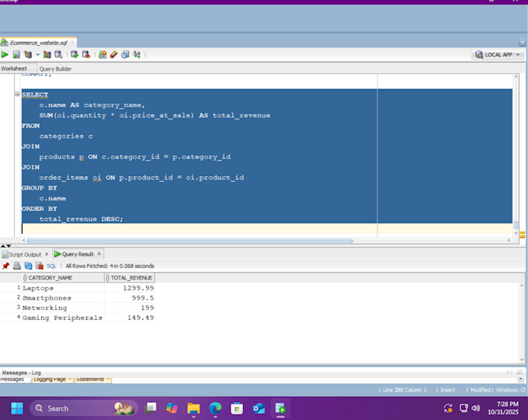528x420 pixels.
Task: Open Outlook from the taskbar
Action: coord(259,408)
